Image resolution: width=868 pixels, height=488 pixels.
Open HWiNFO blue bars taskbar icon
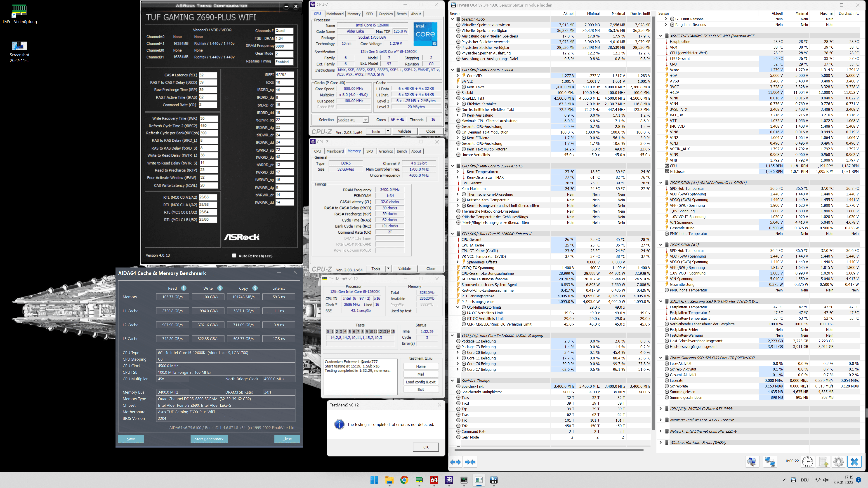(x=494, y=480)
